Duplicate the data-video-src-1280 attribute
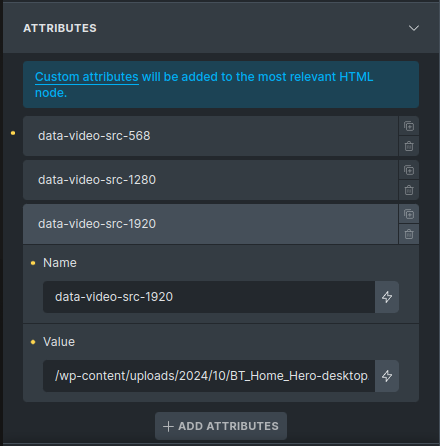This screenshot has width=440, height=446. tap(409, 170)
